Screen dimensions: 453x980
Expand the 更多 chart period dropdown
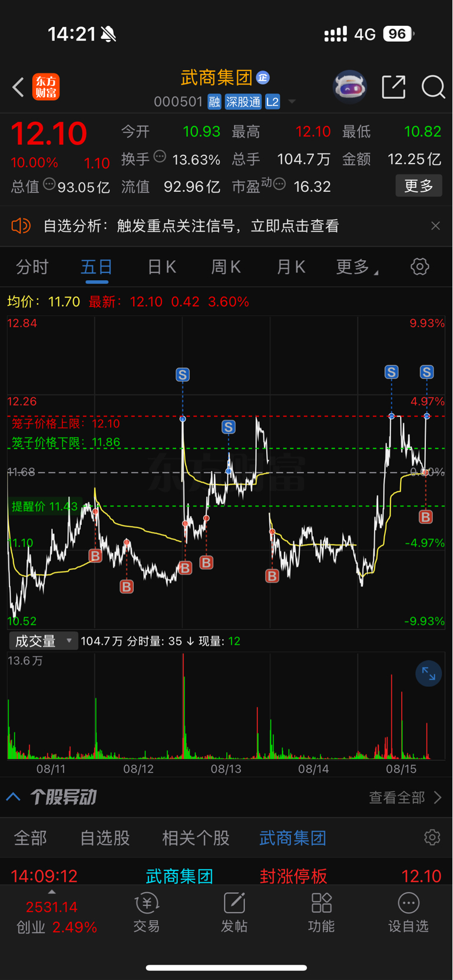click(x=356, y=267)
